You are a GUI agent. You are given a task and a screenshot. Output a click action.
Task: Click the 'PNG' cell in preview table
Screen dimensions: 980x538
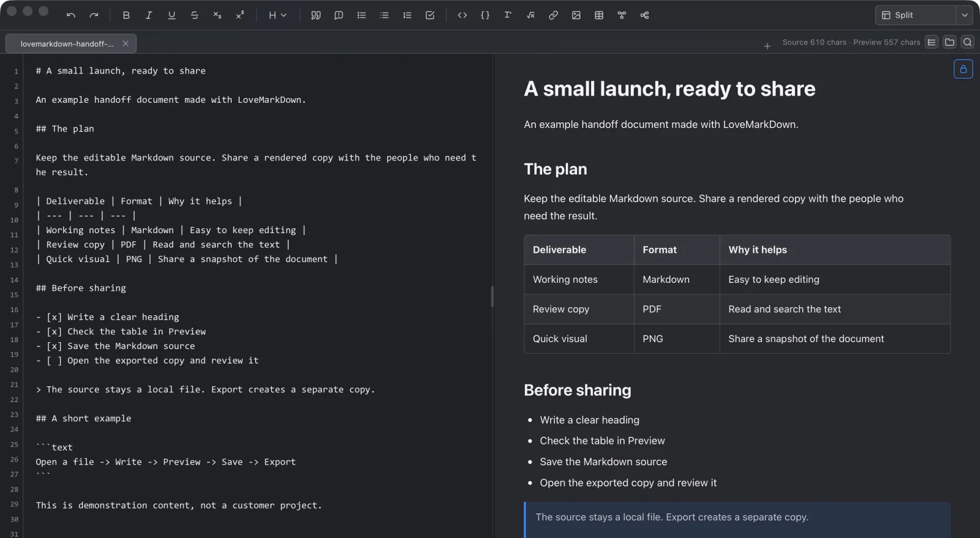click(676, 339)
